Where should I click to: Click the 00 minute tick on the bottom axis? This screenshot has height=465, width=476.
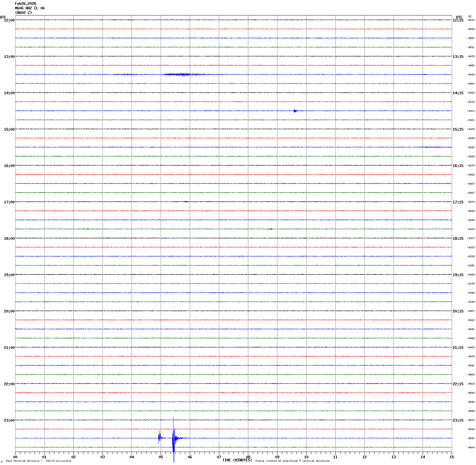[15, 457]
